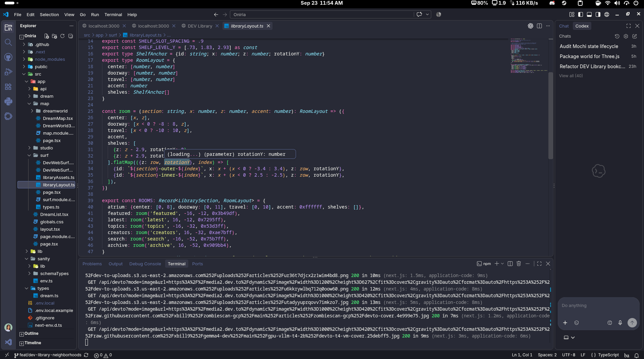Open the Extensions view in activity bar
The height and width of the screenshot is (359, 644).
coord(8,87)
